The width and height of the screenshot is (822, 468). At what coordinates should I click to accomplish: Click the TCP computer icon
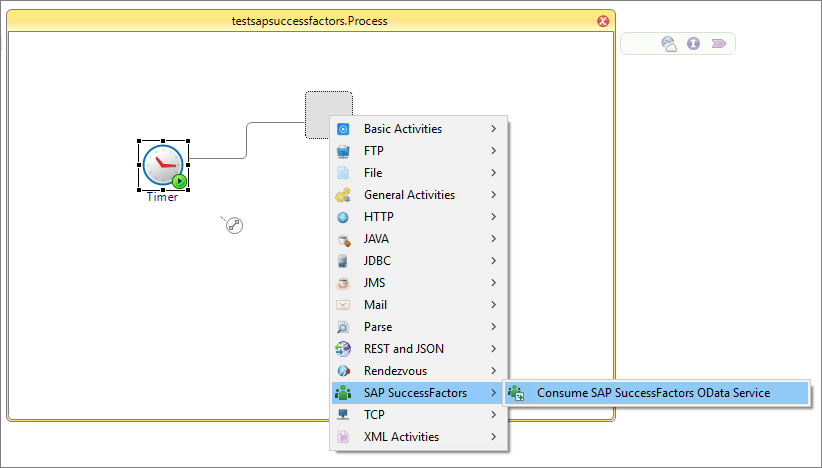pyautogui.click(x=343, y=415)
